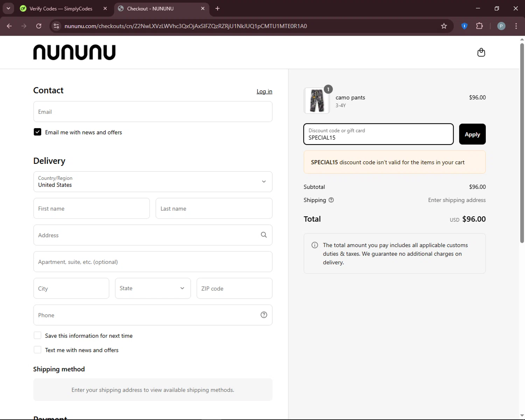
Task: Click the Phone number field
Action: tap(153, 315)
